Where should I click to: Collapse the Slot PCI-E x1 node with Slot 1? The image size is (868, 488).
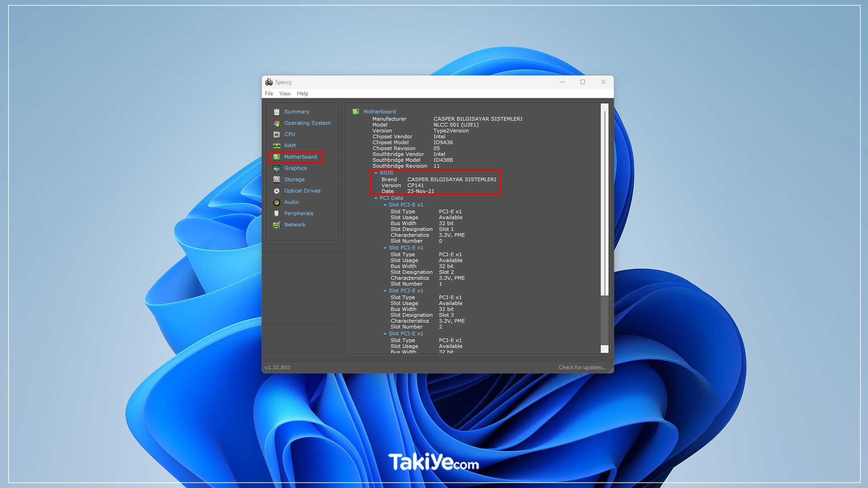click(385, 205)
